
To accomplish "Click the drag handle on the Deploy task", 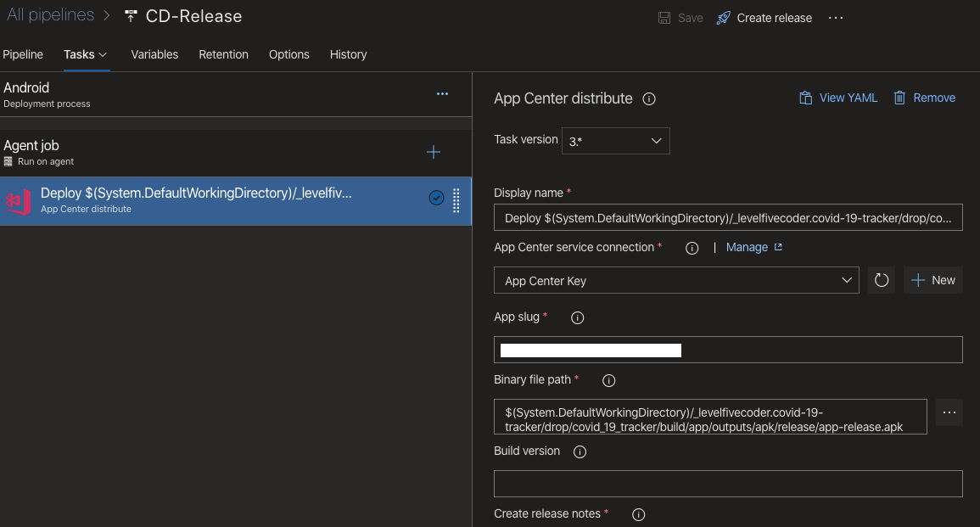I will click(456, 200).
